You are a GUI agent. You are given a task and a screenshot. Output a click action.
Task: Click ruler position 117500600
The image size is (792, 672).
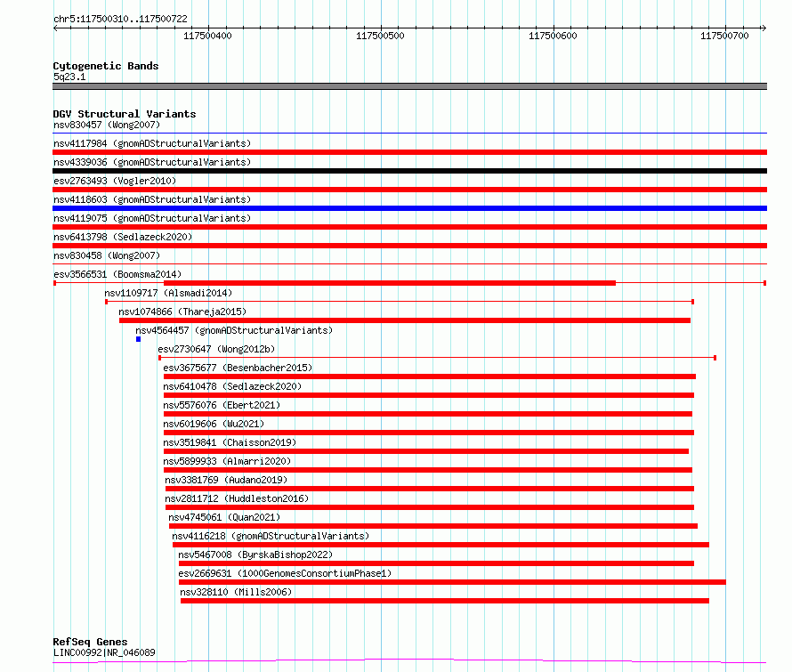click(x=553, y=36)
